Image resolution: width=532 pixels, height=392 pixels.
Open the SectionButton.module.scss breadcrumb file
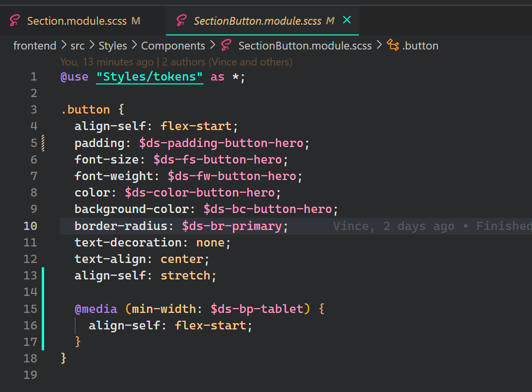tap(305, 46)
